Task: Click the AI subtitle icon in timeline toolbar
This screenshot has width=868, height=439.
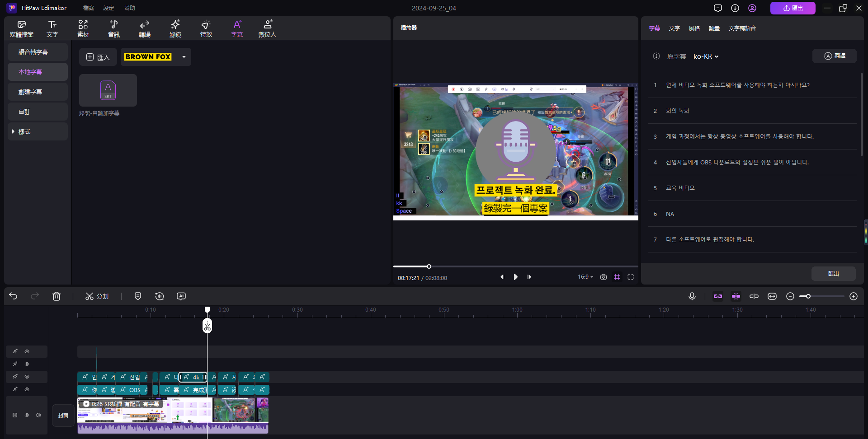Action: click(181, 296)
